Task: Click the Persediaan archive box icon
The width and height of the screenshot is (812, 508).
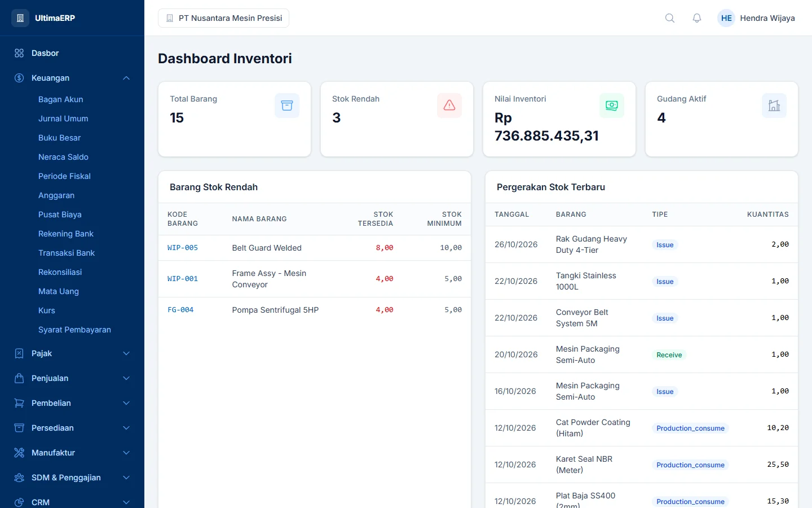Action: pos(19,428)
